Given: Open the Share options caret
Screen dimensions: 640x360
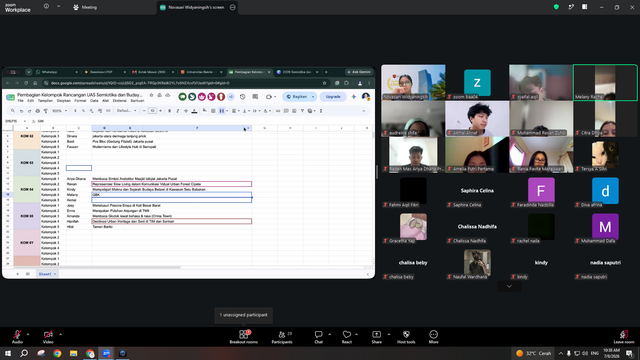Looking at the screenshot, I should click(389, 334).
